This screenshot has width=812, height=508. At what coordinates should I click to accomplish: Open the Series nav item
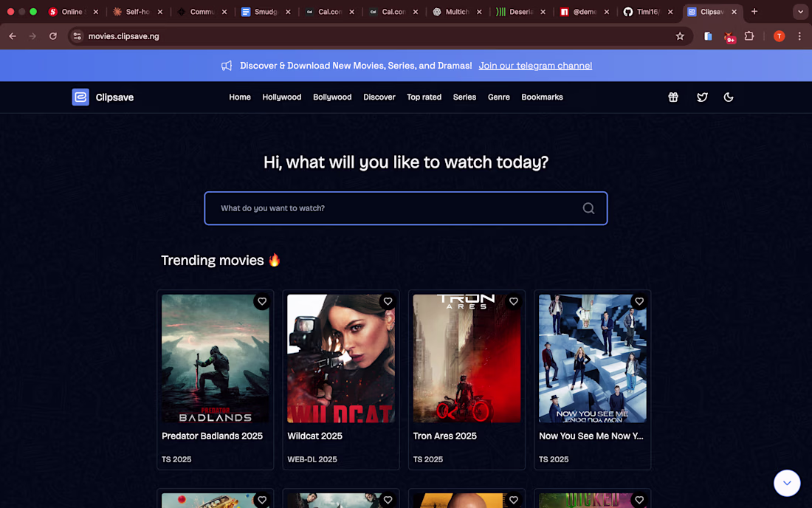pyautogui.click(x=464, y=97)
